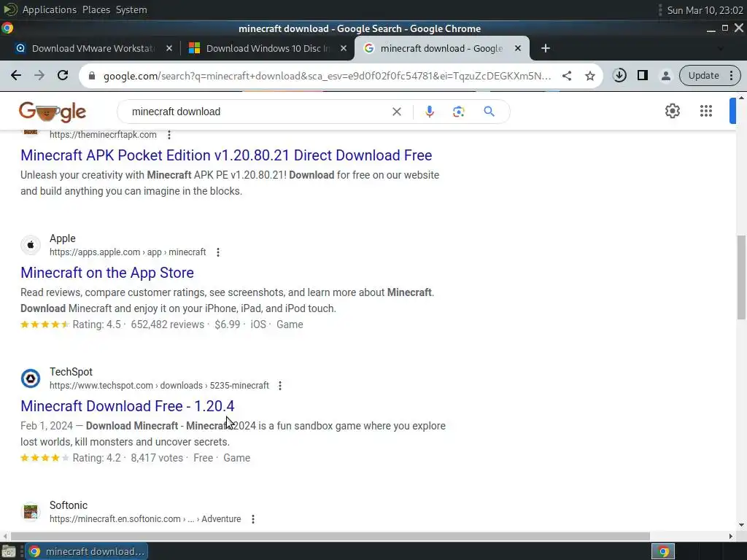Open a new tab with plus icon
This screenshot has width=747, height=560.
click(x=546, y=48)
